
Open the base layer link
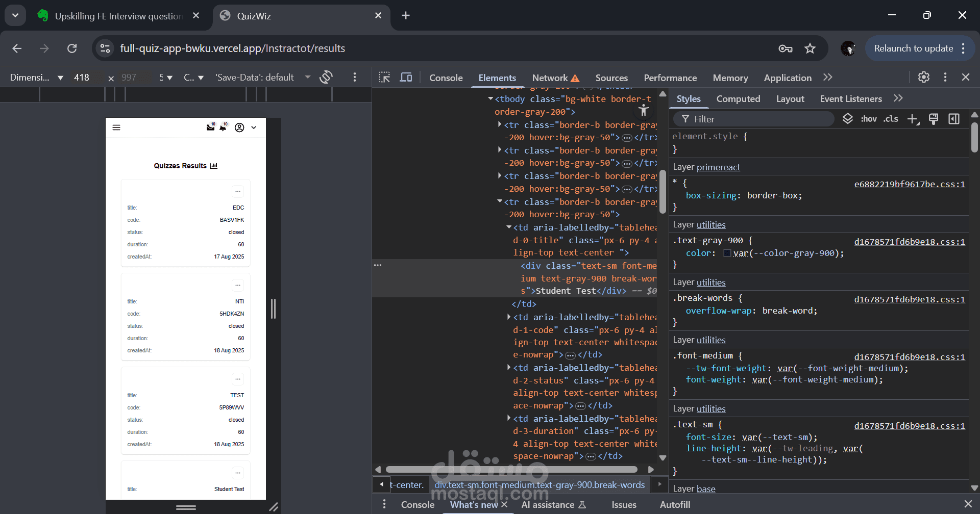(706, 489)
